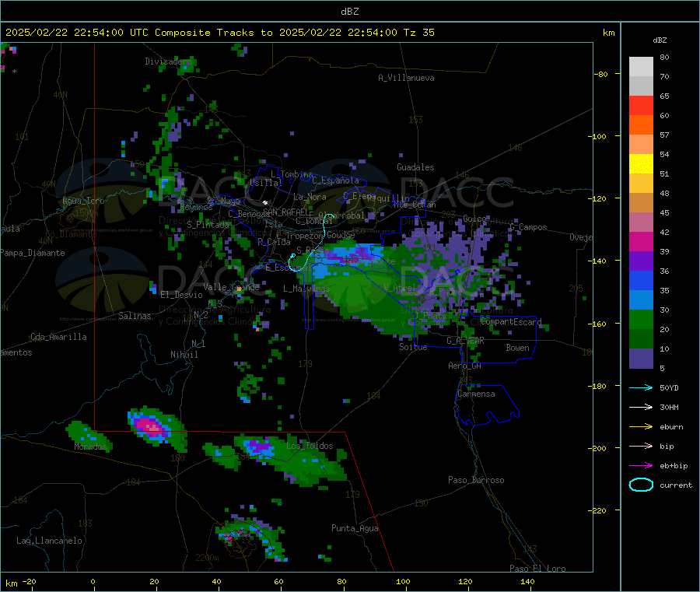Screen dimensions: 700x592
Task: Select the 39 dBZ purple swatch
Action: 641,261
